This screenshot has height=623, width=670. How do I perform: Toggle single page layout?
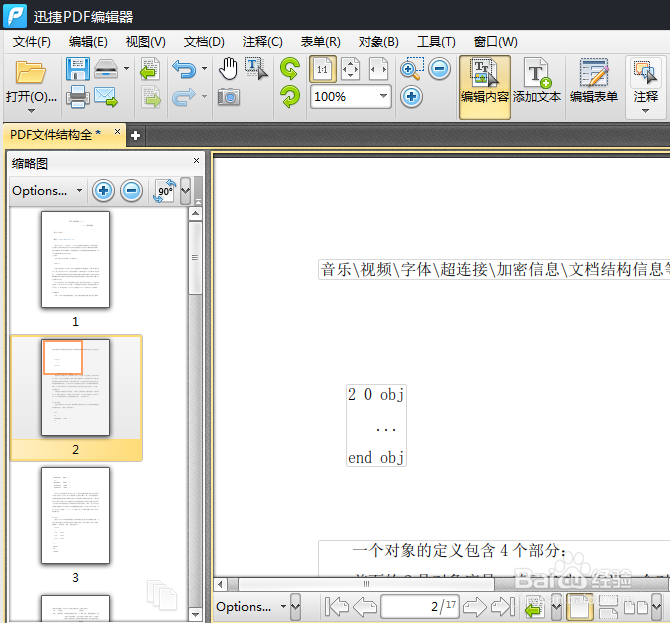tap(580, 607)
